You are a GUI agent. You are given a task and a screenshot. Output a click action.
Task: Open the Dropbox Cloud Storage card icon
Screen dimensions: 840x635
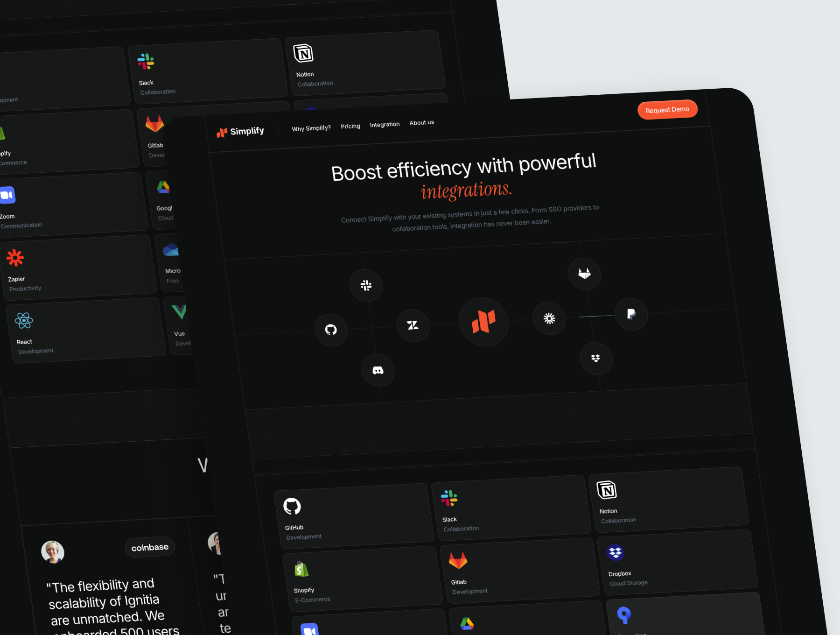point(616,552)
